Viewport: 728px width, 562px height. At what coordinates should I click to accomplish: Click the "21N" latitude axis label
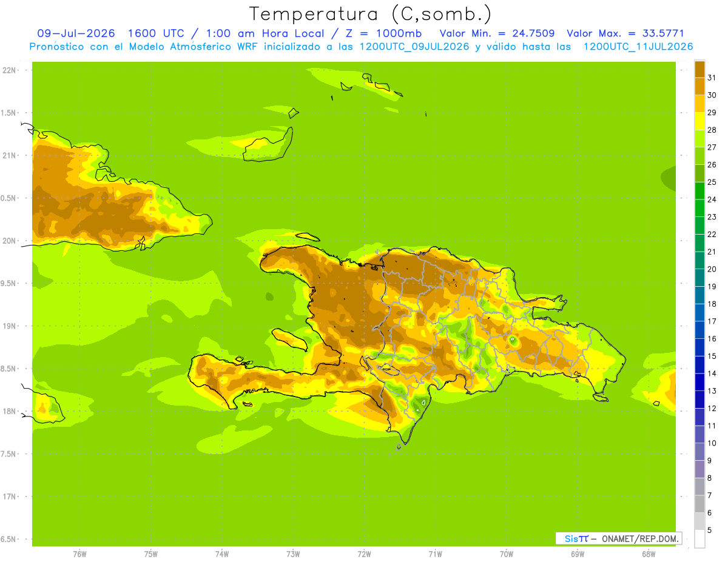(x=8, y=155)
